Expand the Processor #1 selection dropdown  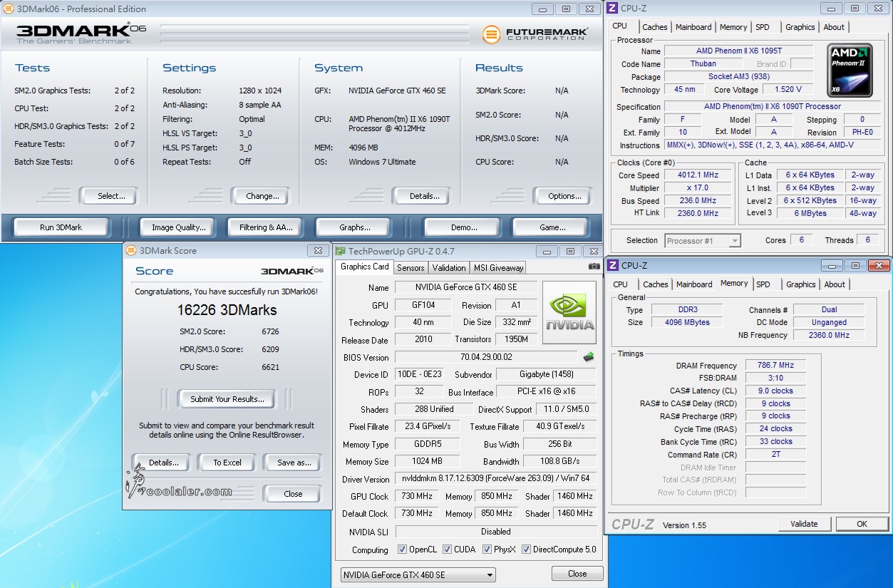click(x=735, y=241)
